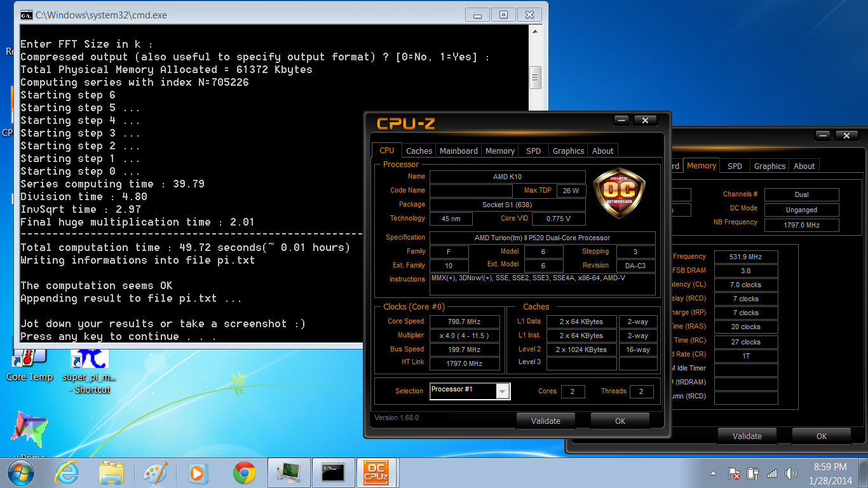This screenshot has width=868, height=488.
Task: Open the Action Center flag icon
Action: click(x=734, y=473)
